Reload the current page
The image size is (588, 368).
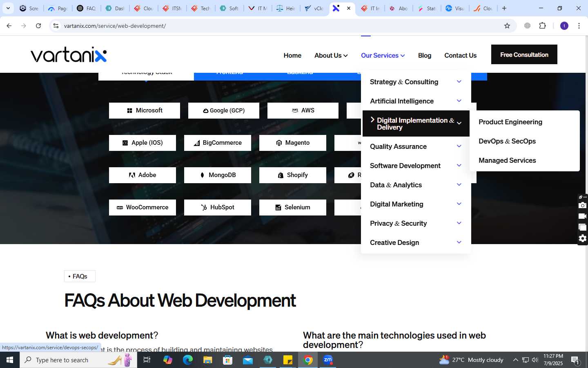(x=38, y=26)
